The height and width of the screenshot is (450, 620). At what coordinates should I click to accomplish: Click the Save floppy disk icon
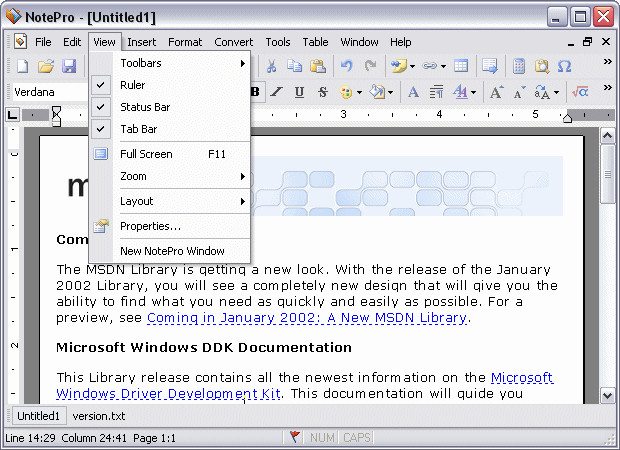click(x=69, y=66)
